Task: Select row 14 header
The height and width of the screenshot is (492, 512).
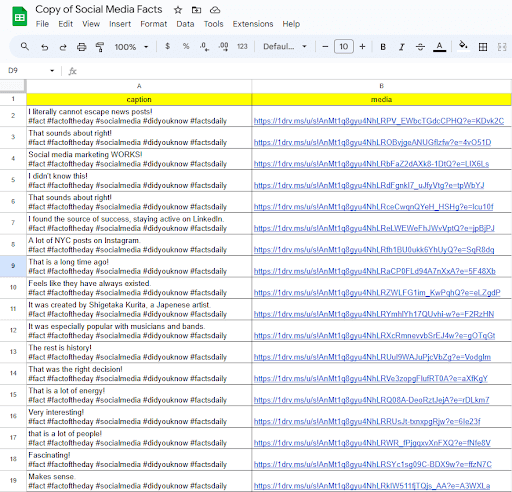Action: click(13, 373)
